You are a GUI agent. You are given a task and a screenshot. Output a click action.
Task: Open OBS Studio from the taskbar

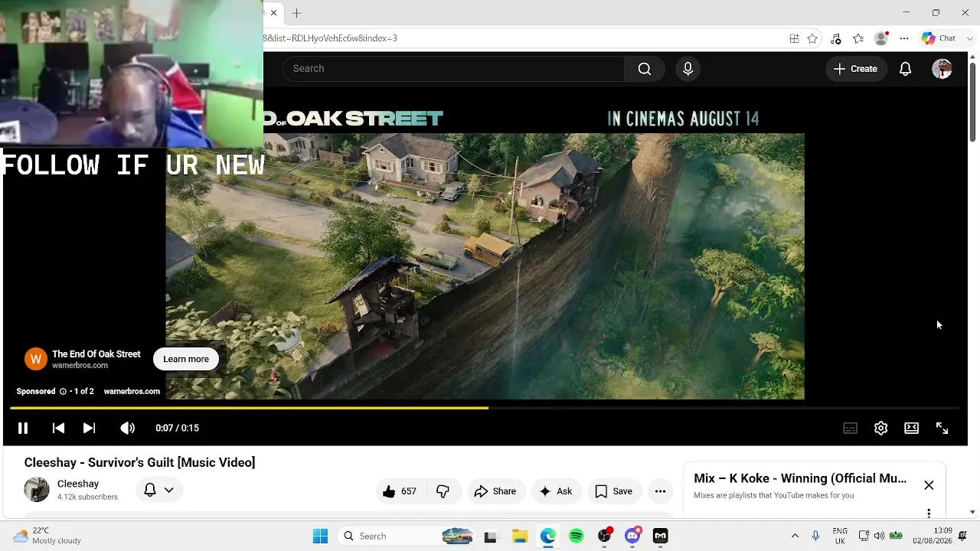605,536
